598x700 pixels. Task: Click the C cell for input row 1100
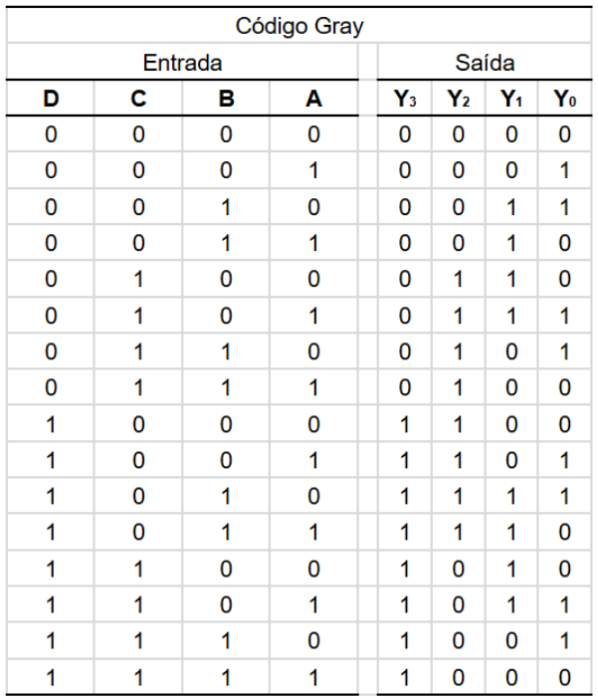[138, 569]
